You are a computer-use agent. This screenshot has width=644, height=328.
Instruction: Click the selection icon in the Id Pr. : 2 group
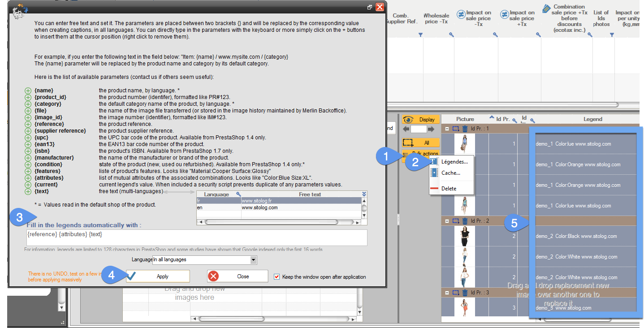coord(456,221)
